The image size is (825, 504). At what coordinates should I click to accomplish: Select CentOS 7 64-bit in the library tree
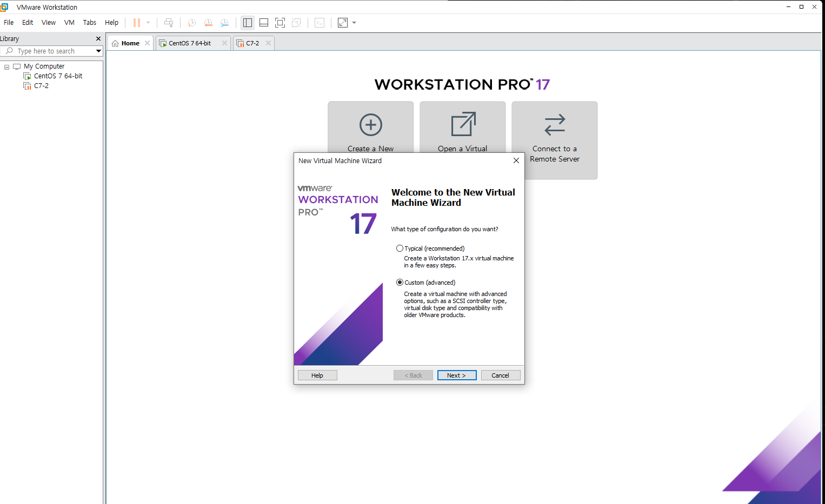[x=58, y=76]
